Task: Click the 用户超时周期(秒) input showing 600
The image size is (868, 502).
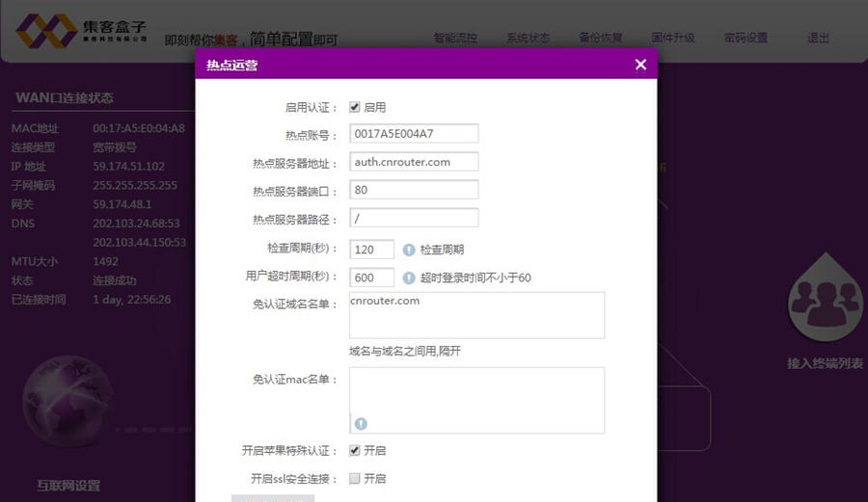Action: coord(372,277)
